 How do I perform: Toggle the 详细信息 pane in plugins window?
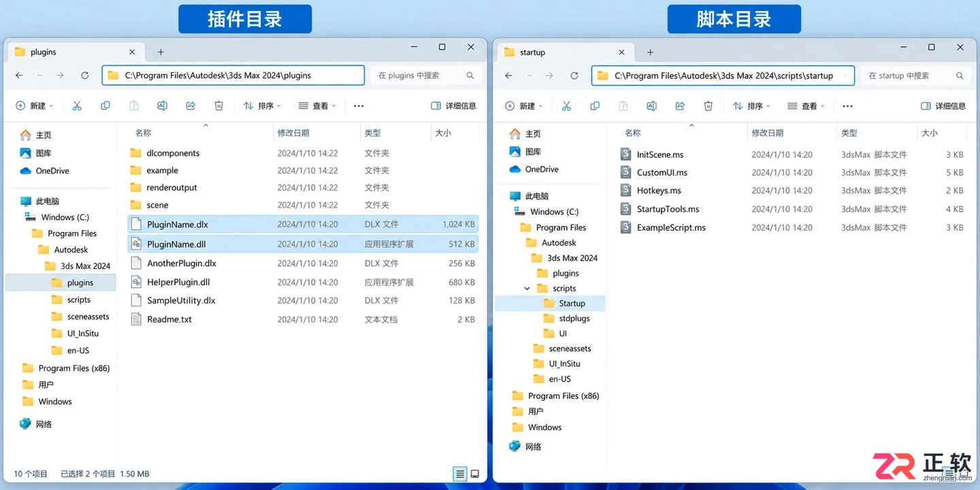(x=454, y=105)
